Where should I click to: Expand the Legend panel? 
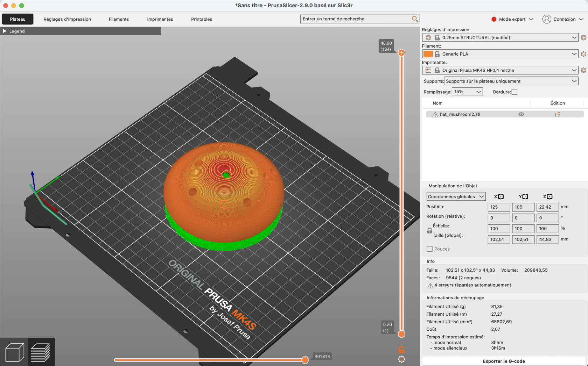tap(5, 31)
